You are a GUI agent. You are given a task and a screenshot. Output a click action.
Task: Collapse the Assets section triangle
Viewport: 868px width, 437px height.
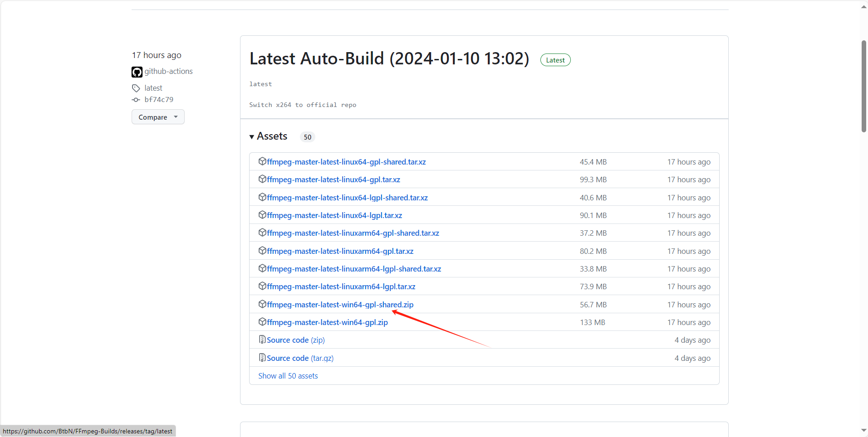pyautogui.click(x=252, y=137)
